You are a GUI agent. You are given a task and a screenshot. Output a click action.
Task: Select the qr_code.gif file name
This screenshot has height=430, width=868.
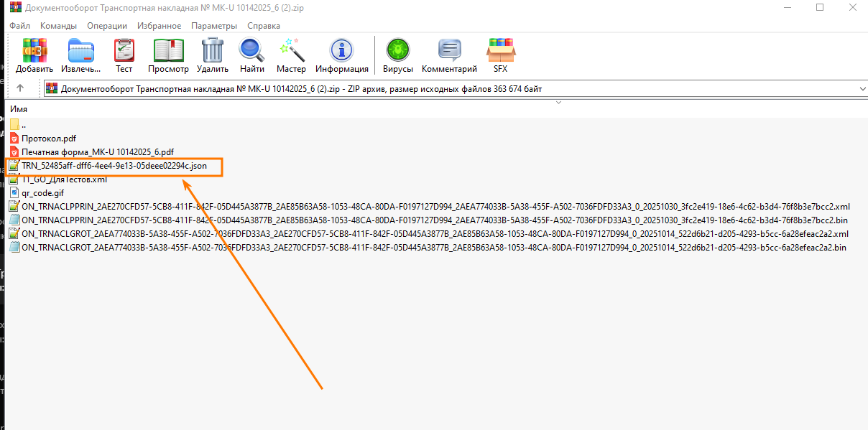point(43,193)
